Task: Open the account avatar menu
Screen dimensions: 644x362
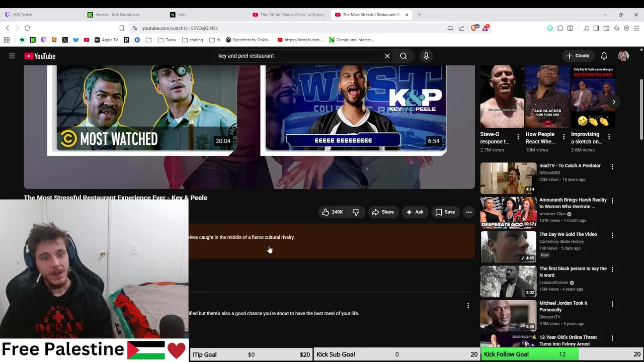Action: [623, 56]
